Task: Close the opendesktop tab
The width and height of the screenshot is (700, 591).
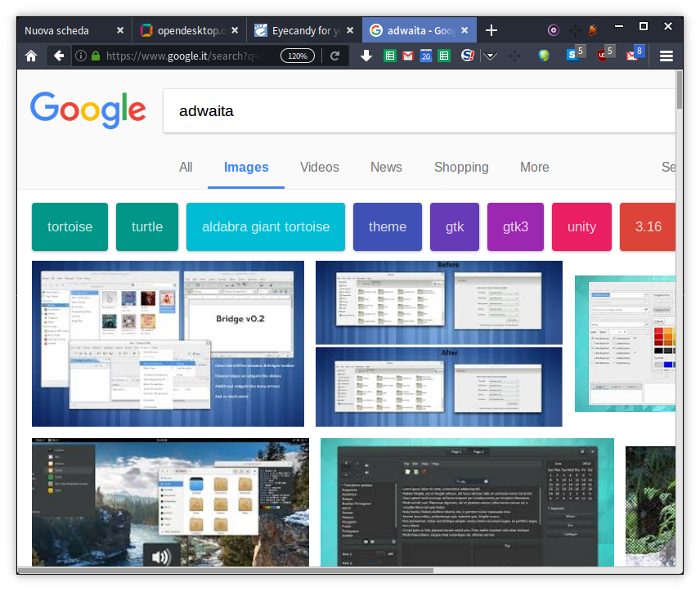Action: [235, 30]
